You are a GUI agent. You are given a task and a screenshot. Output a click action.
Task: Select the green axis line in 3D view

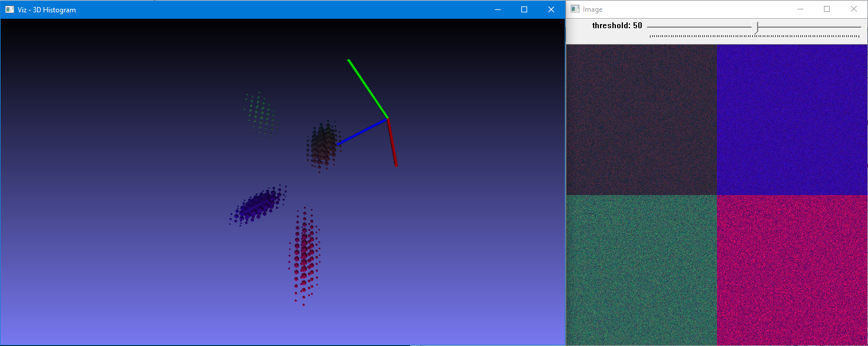[x=367, y=88]
